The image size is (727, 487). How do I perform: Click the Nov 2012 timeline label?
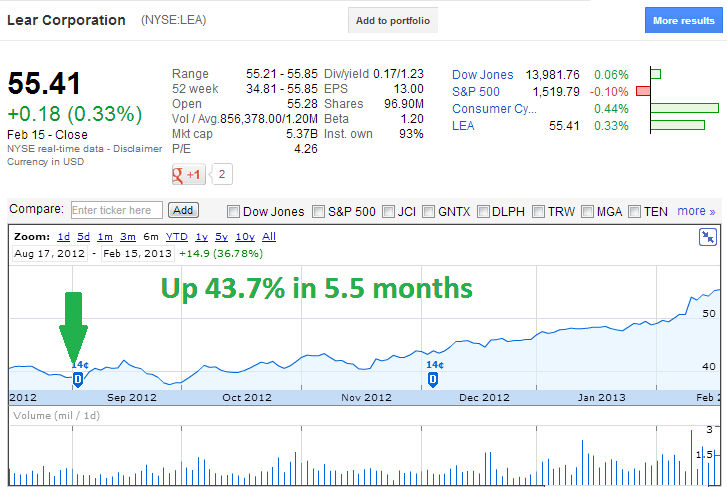click(x=366, y=397)
